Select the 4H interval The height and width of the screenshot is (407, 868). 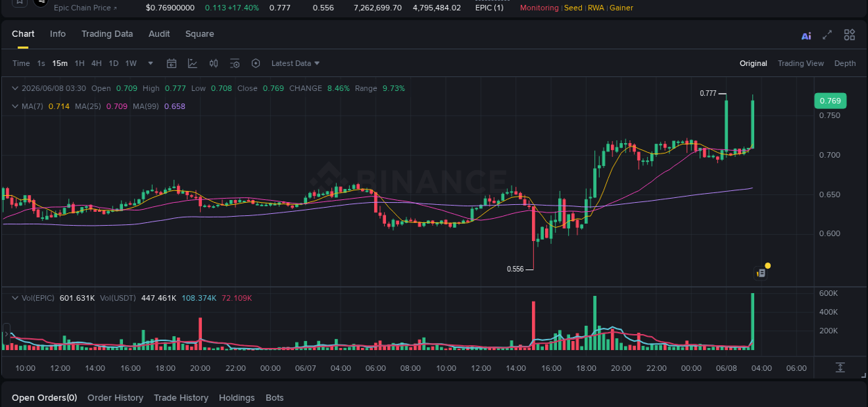coord(96,63)
